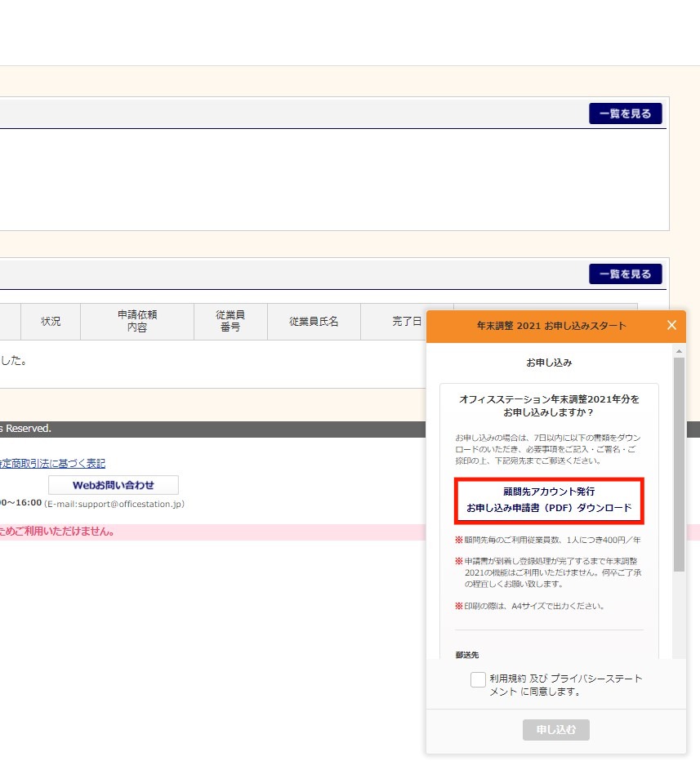Open the 特定商取引法に基づく表記 link
Image resolution: width=700 pixels, height=761 pixels.
coord(52,463)
